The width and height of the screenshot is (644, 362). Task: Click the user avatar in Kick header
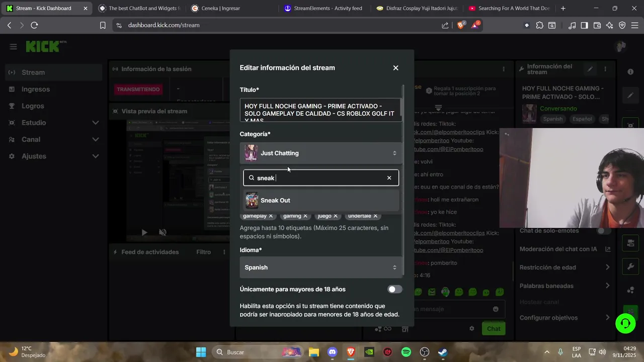(x=621, y=47)
